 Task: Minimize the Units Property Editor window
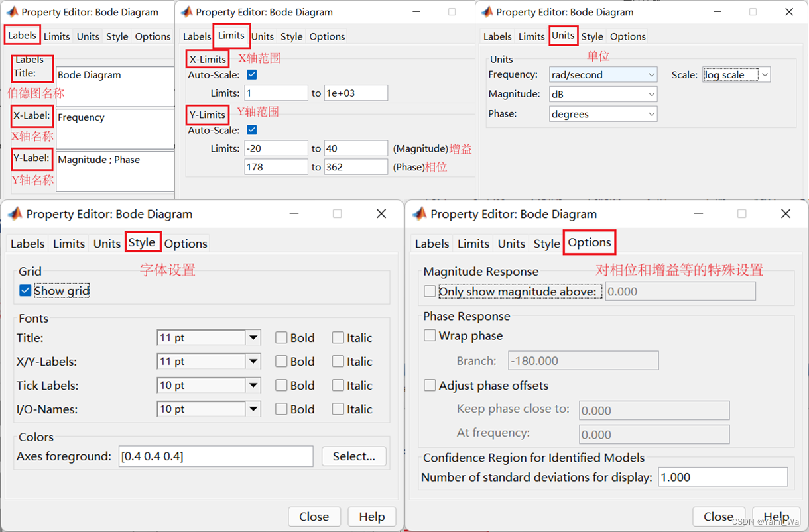point(717,12)
